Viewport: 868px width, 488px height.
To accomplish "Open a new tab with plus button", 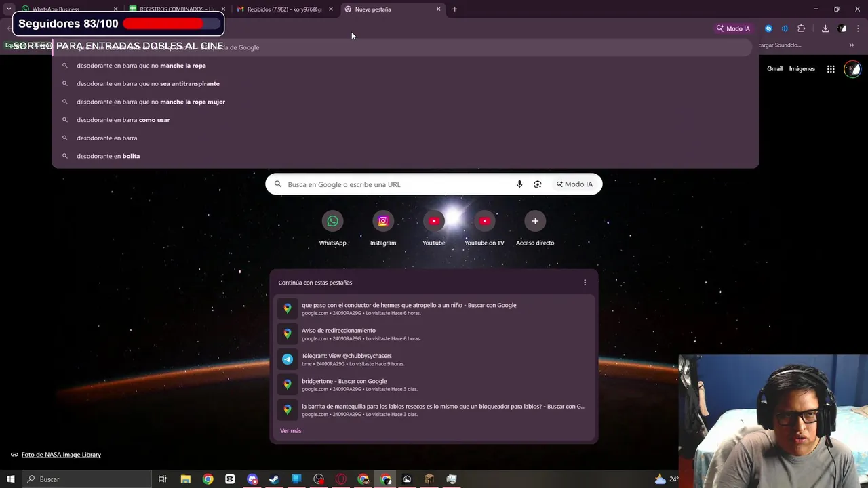I will (x=454, y=9).
